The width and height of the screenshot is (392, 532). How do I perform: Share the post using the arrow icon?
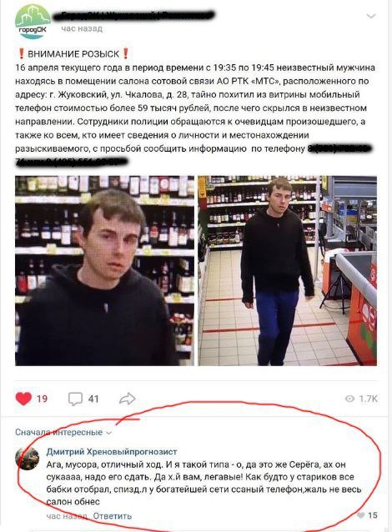128,399
